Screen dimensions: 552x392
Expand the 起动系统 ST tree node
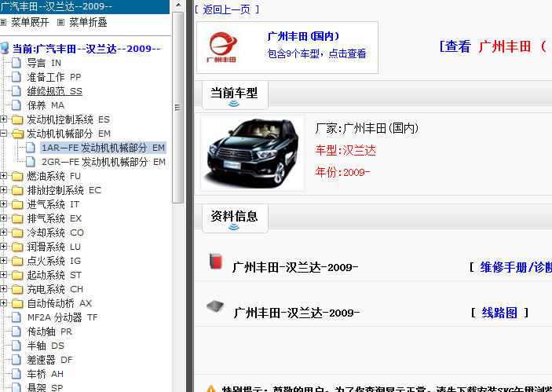click(x=3, y=275)
